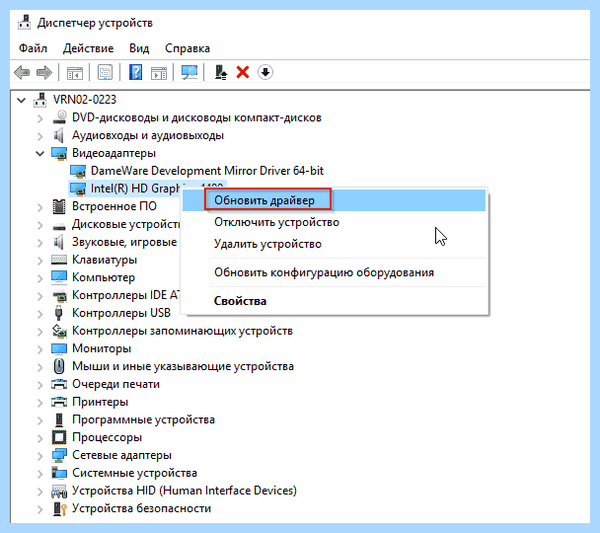This screenshot has width=600, height=533.
Task: Click the Видеоадаптеры display adapter icon
Action: click(x=59, y=153)
